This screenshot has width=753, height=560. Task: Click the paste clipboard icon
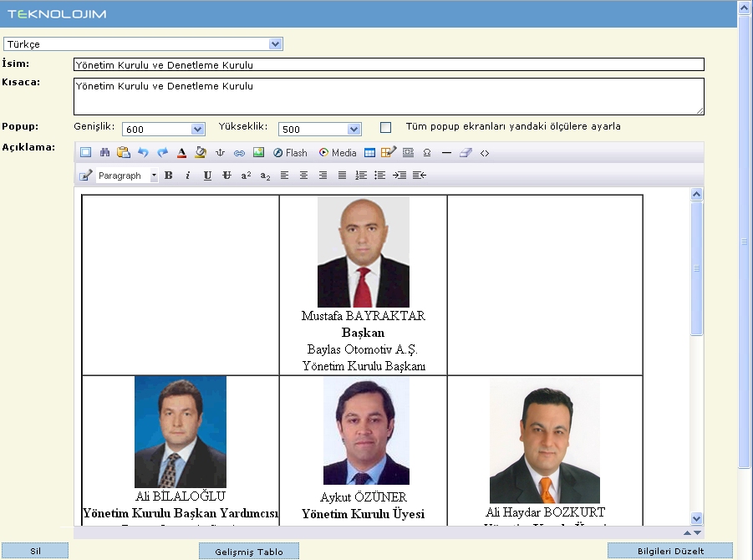(x=124, y=153)
